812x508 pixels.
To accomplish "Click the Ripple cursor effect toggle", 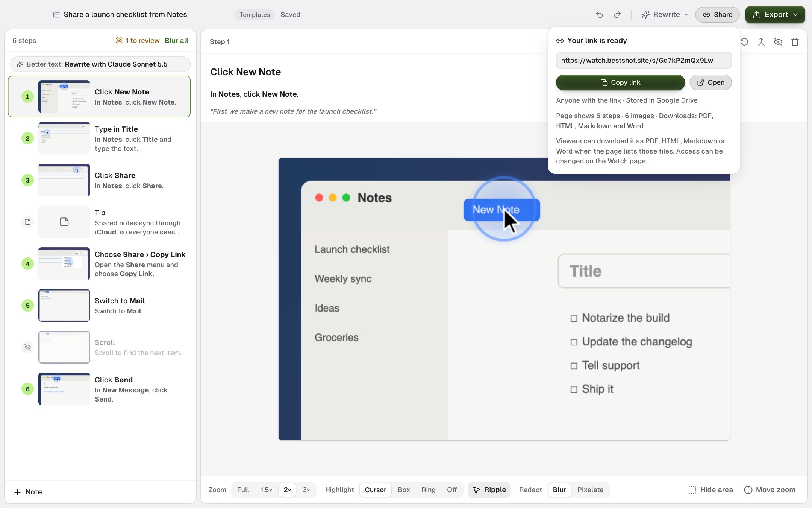I will (x=489, y=490).
